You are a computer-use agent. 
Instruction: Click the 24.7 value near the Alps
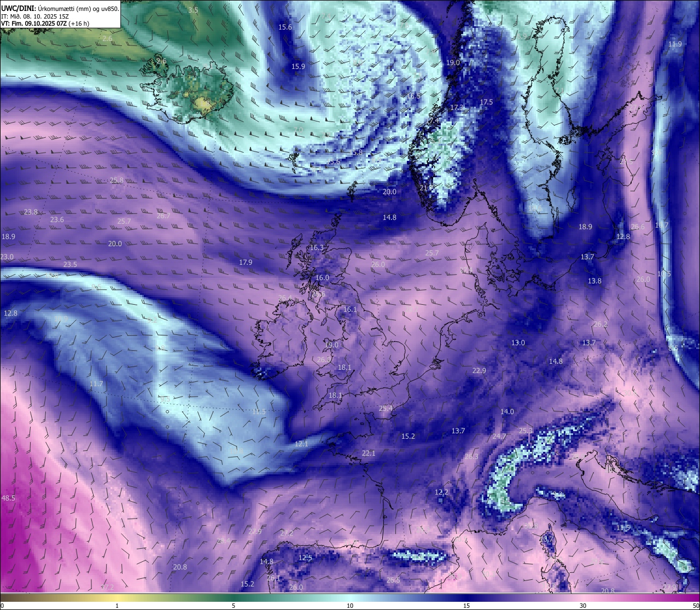(499, 437)
